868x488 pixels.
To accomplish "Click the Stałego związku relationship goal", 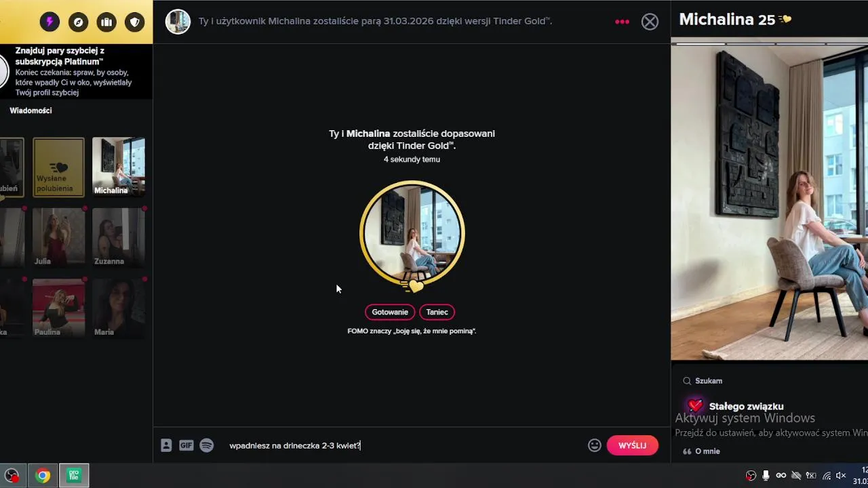I will tap(746, 407).
